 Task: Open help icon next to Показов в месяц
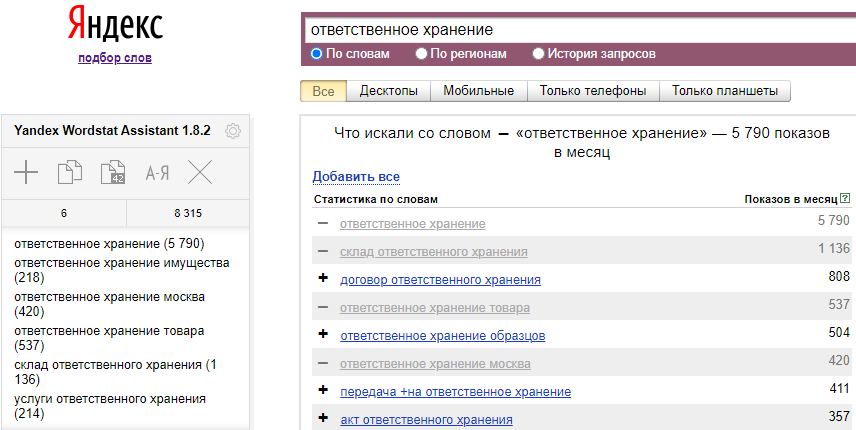click(x=846, y=199)
